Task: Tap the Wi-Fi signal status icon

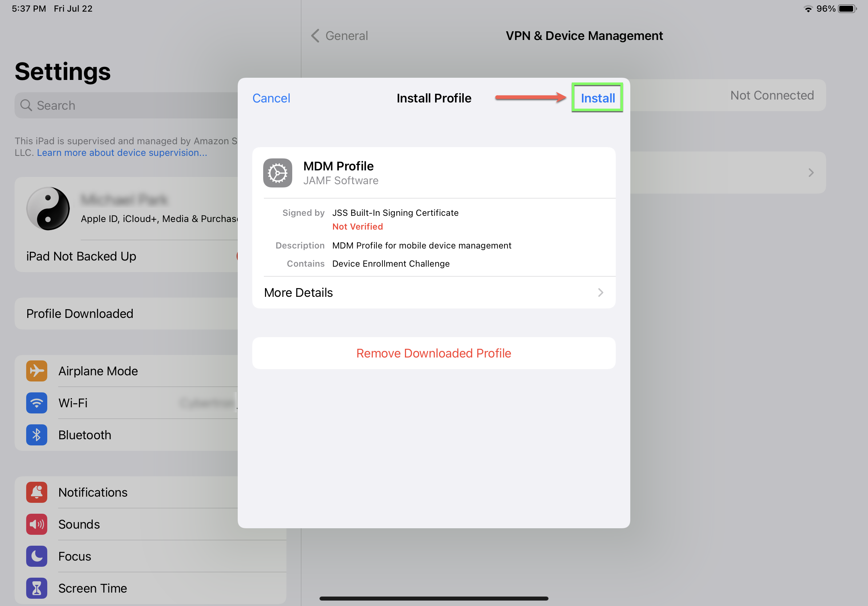Action: pyautogui.click(x=808, y=9)
